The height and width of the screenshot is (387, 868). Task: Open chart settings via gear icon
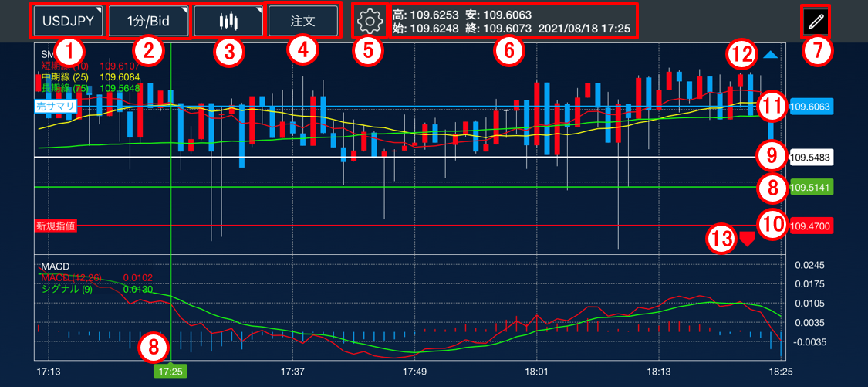click(x=370, y=21)
